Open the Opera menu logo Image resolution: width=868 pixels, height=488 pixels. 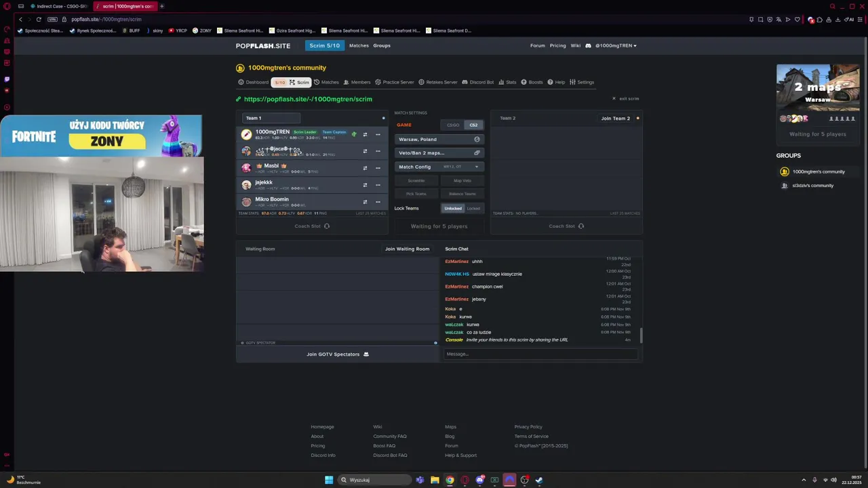pyautogui.click(x=7, y=6)
